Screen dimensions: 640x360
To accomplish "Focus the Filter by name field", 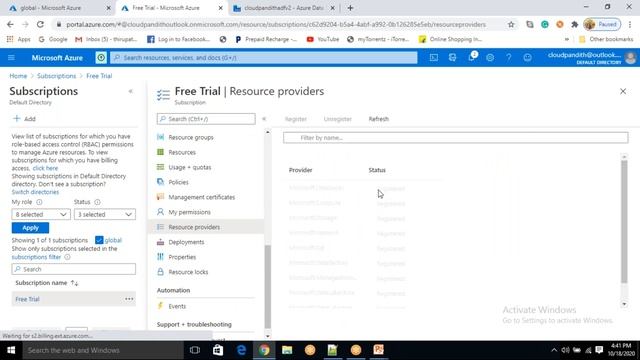I will [x=456, y=138].
